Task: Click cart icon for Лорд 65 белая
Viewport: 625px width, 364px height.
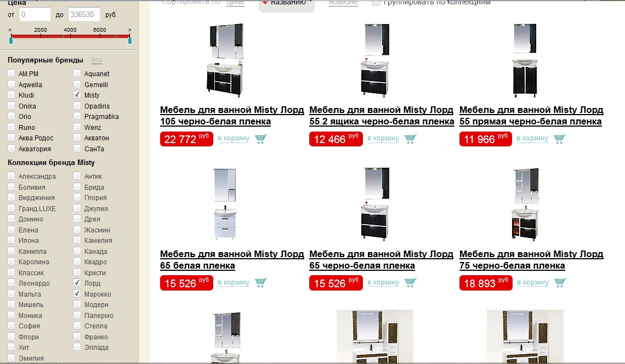Action: coord(260,283)
